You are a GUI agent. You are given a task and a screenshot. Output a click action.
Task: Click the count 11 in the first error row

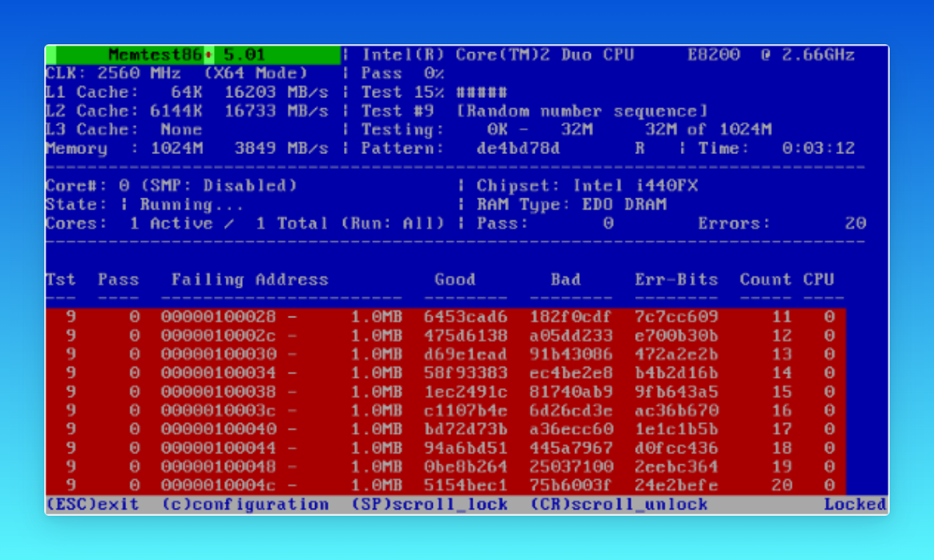point(781,317)
